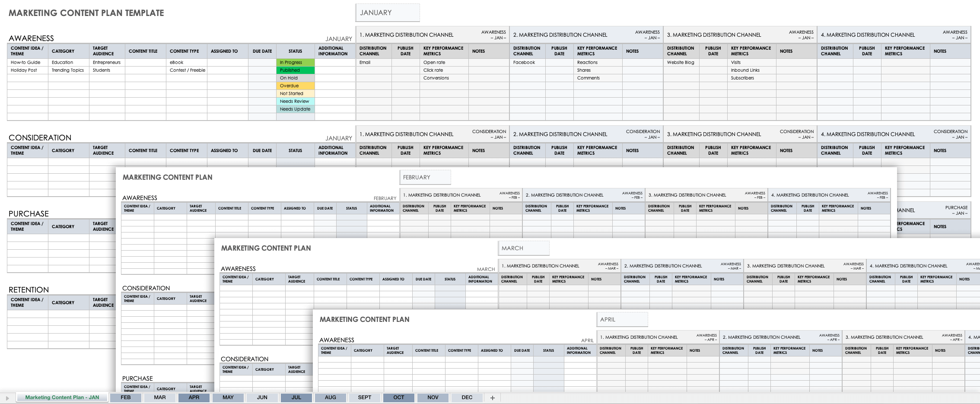The width and height of the screenshot is (980, 404).
Task: Select the Shares metric cell
Action: (x=598, y=70)
